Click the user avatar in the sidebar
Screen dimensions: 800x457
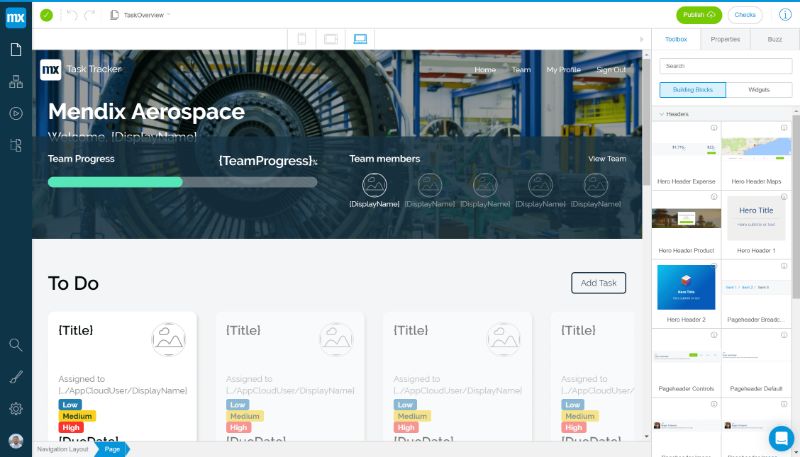click(x=16, y=441)
